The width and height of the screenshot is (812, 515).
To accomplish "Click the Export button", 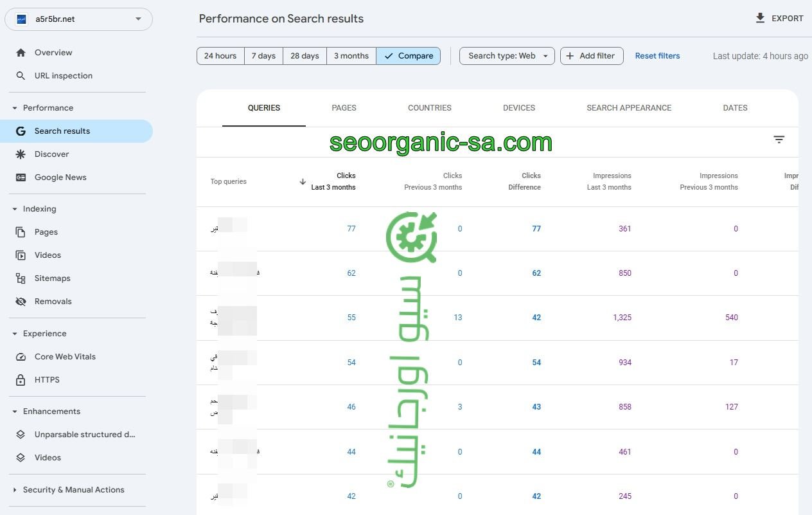I will 779,19.
